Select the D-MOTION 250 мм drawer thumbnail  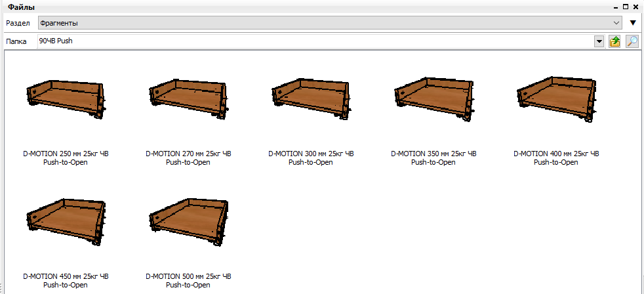[66, 99]
